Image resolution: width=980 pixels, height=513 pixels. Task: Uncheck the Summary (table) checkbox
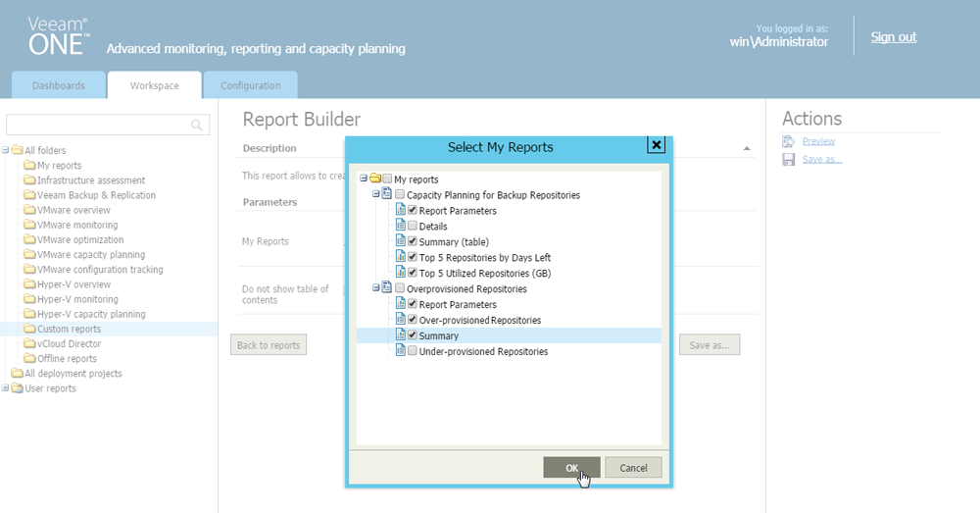pos(413,241)
